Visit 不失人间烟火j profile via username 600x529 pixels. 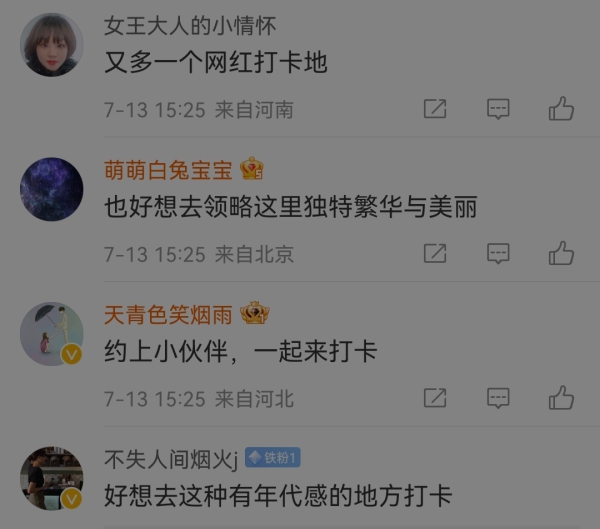[171, 459]
